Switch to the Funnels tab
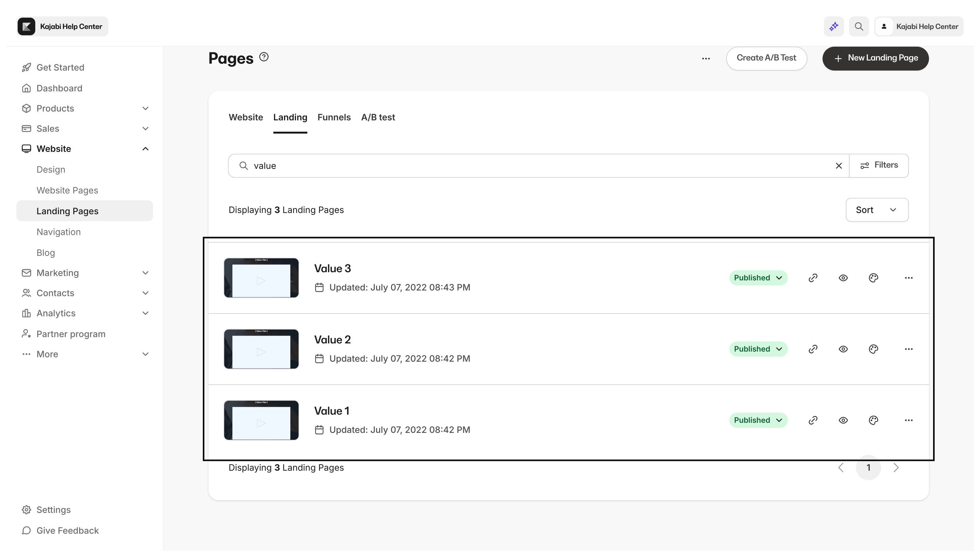This screenshot has width=980, height=557. (334, 117)
